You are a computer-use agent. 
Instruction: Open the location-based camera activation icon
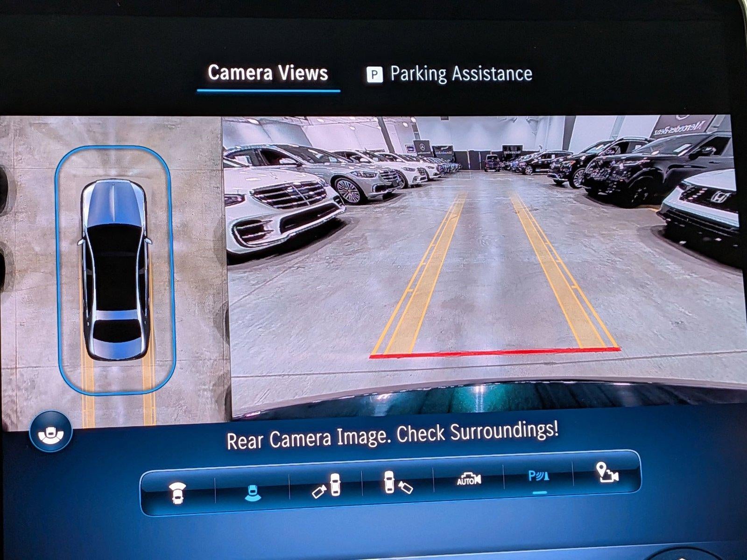607,473
